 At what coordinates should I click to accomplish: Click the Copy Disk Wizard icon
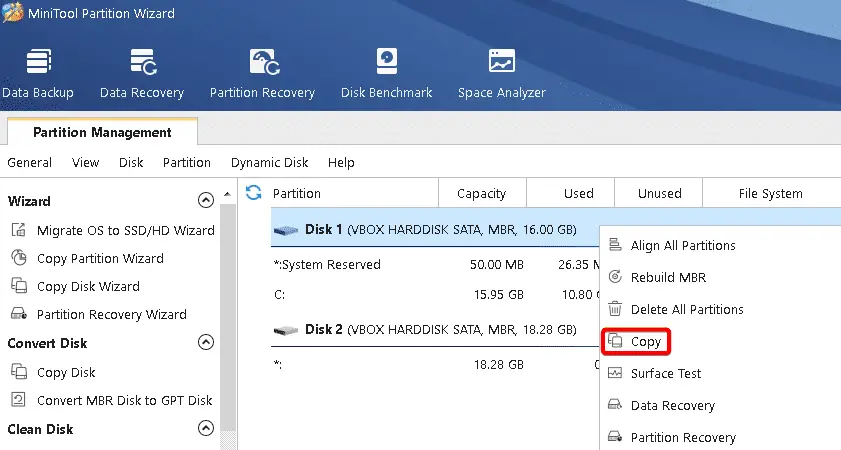click(x=19, y=286)
